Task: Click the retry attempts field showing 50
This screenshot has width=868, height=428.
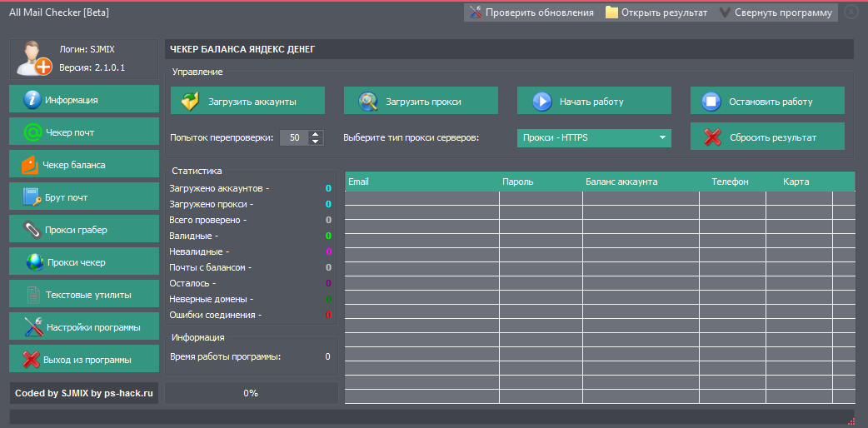Action: click(x=295, y=138)
